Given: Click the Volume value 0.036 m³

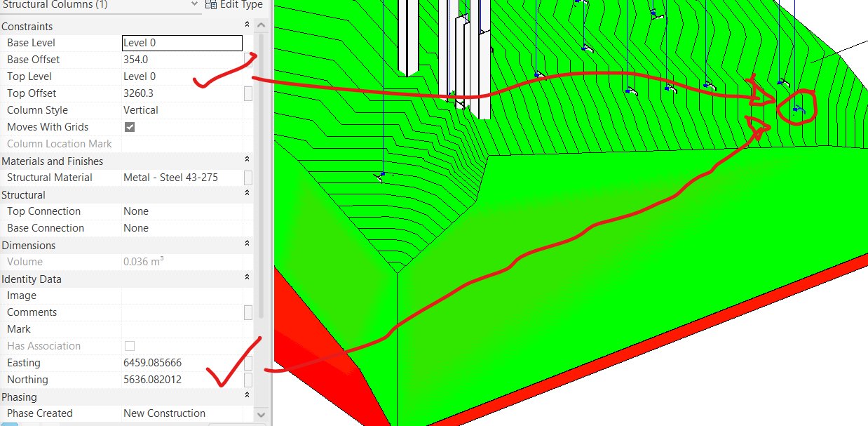Looking at the screenshot, I should (144, 262).
